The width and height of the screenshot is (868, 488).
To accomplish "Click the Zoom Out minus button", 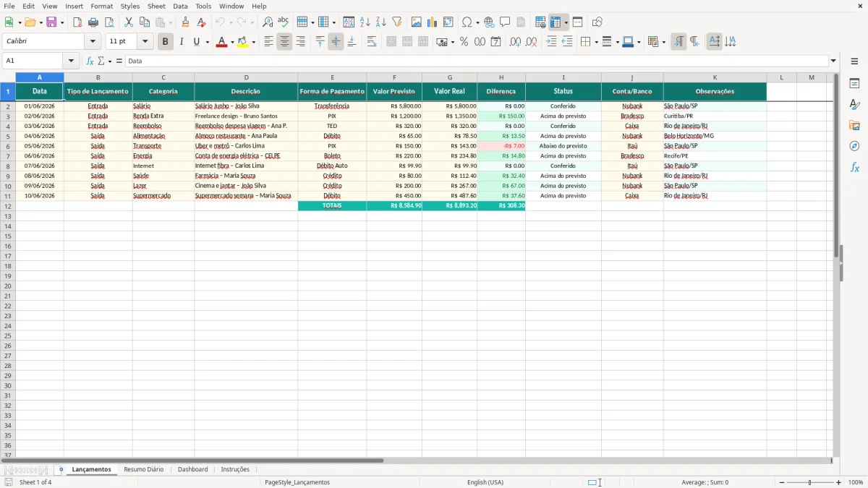I will click(782, 482).
